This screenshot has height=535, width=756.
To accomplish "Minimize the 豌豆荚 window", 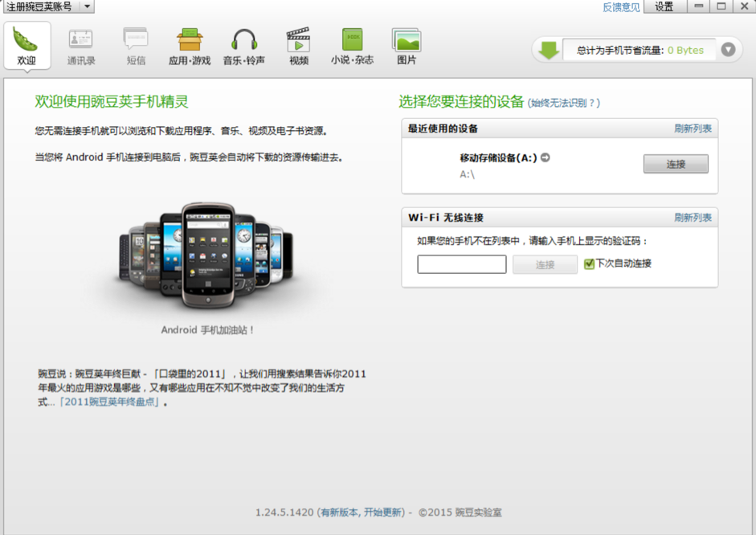I will [699, 6].
